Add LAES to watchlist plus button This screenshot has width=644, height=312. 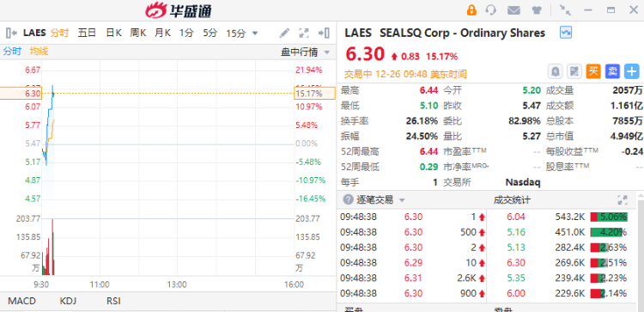click(632, 71)
